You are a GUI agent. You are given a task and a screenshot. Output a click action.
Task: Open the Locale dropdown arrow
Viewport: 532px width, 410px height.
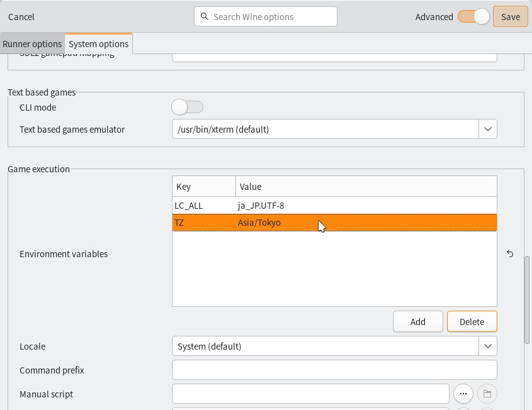[487, 346]
